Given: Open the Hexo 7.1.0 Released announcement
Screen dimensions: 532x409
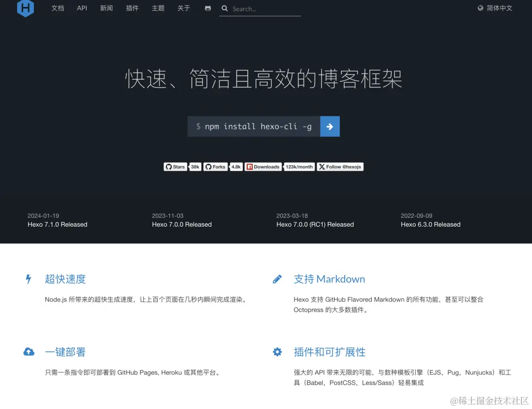Looking at the screenshot, I should 57,224.
